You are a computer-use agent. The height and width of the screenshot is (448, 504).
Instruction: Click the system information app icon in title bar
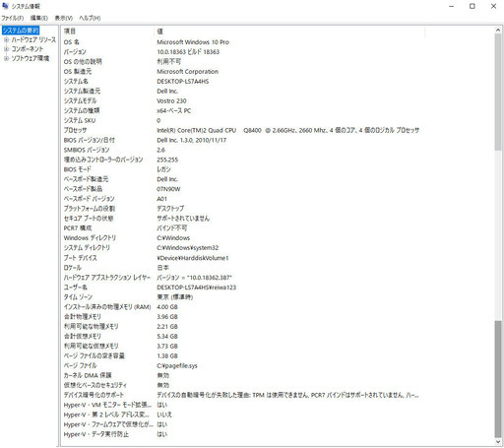pyautogui.click(x=5, y=6)
